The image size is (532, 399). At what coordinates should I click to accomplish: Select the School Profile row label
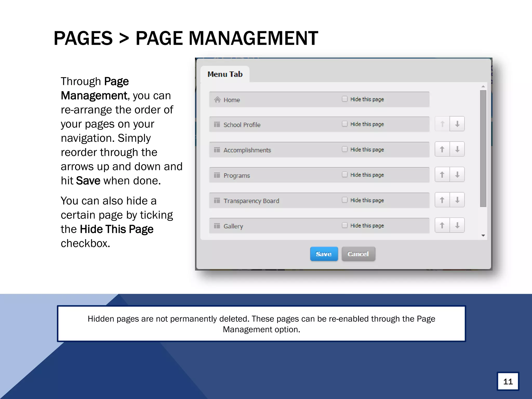pos(242,125)
